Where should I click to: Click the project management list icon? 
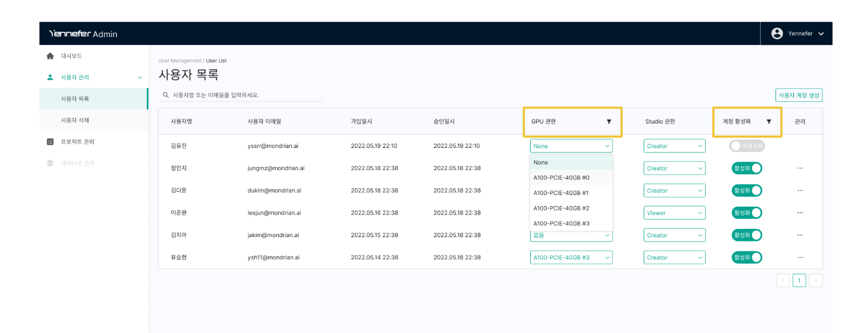[50, 142]
